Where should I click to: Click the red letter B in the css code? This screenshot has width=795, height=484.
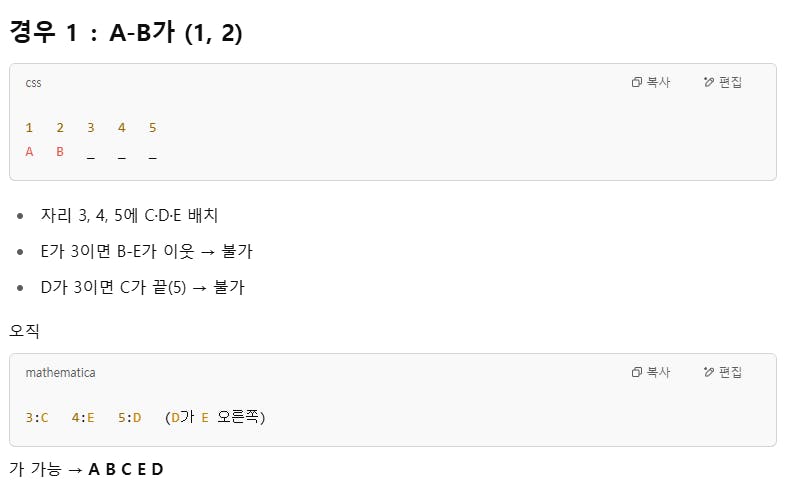pyautogui.click(x=60, y=152)
